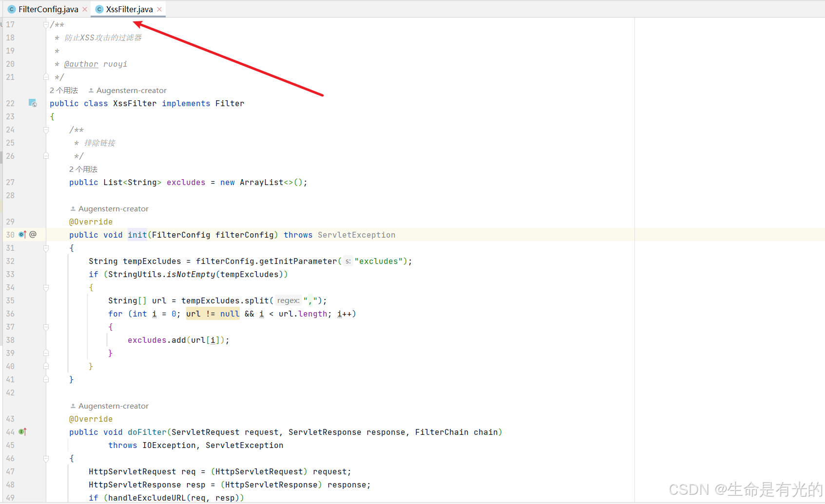
Task: Open usages hint above XssFilter class declaration
Action: pyautogui.click(x=64, y=90)
